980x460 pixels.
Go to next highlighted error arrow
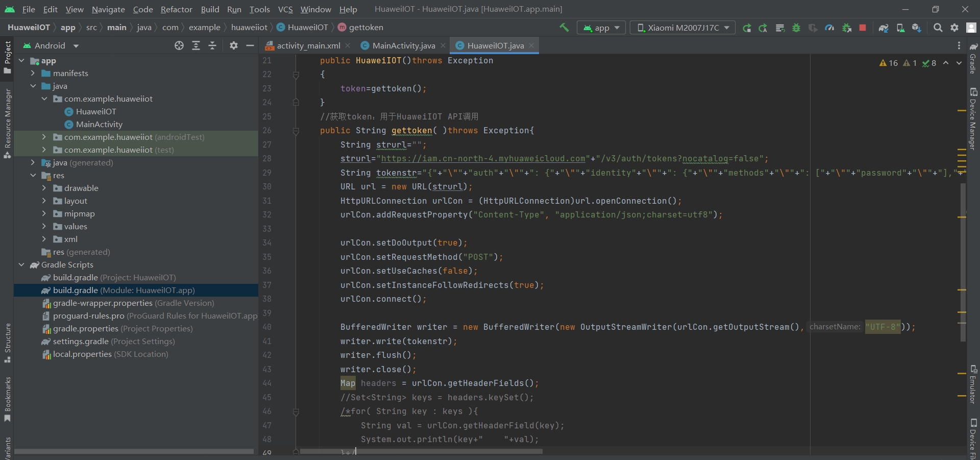(959, 63)
